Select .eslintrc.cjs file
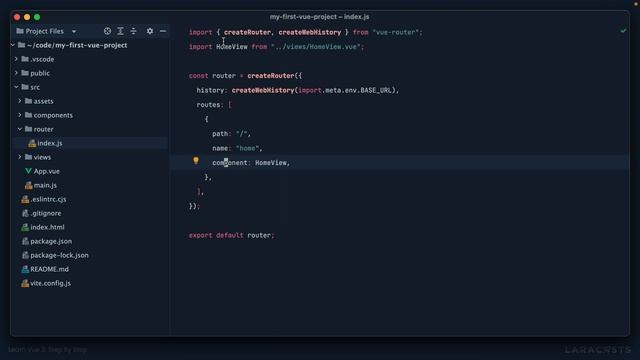This screenshot has height=360, width=640. point(48,199)
